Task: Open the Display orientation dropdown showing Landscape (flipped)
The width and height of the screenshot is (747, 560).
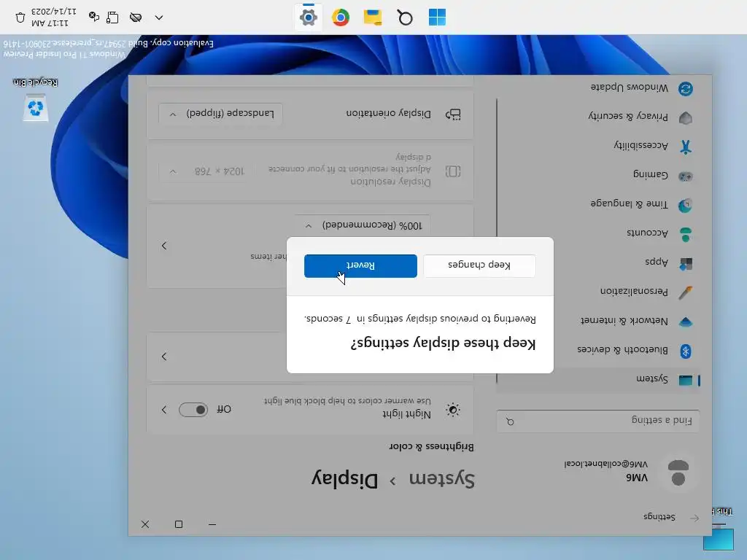Action: pyautogui.click(x=220, y=114)
